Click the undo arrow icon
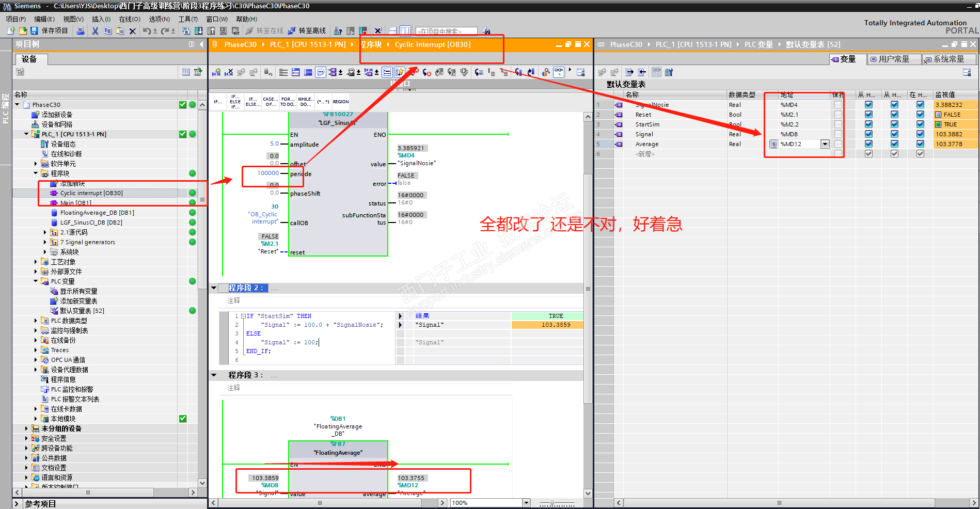Viewport: 980px width, 509px height. tap(147, 31)
